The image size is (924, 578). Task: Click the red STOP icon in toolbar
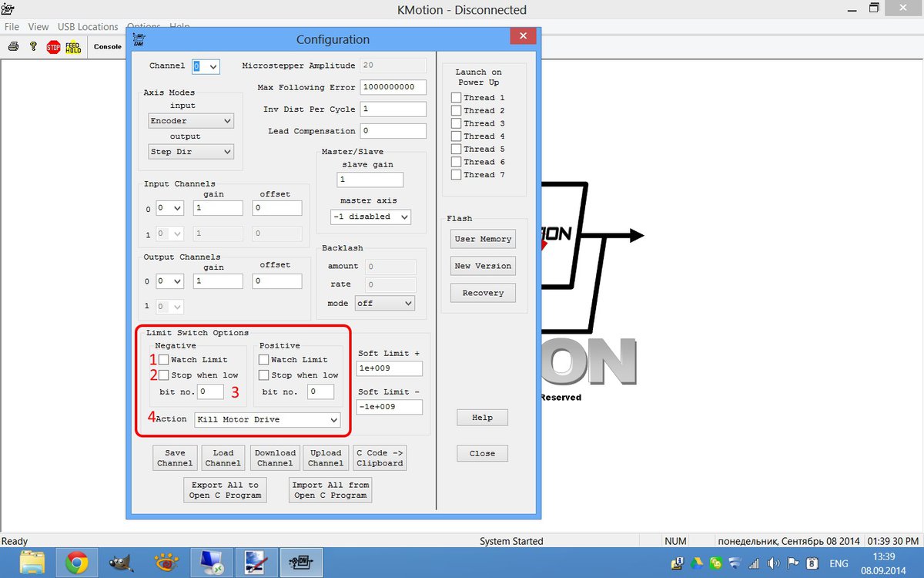(x=53, y=47)
